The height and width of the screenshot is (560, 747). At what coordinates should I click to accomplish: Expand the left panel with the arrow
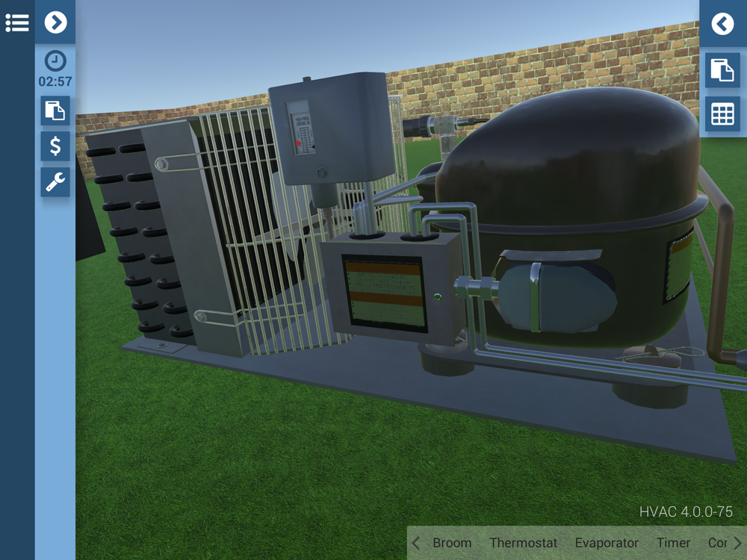point(55,22)
